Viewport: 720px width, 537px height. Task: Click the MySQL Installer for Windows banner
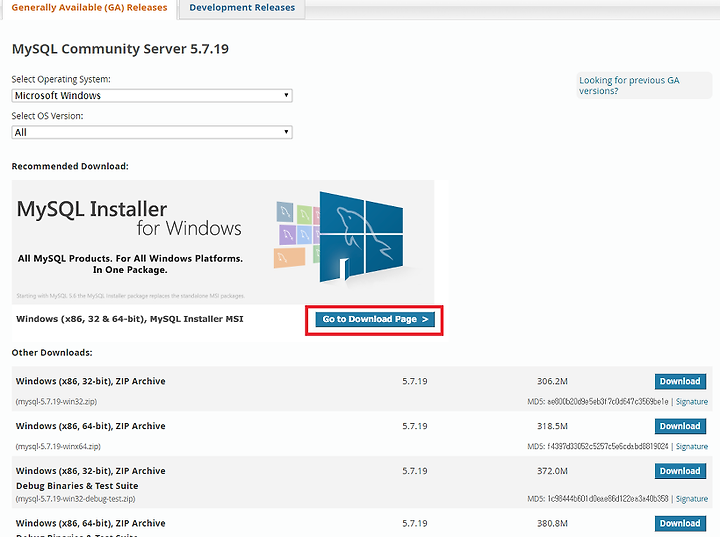(x=223, y=242)
